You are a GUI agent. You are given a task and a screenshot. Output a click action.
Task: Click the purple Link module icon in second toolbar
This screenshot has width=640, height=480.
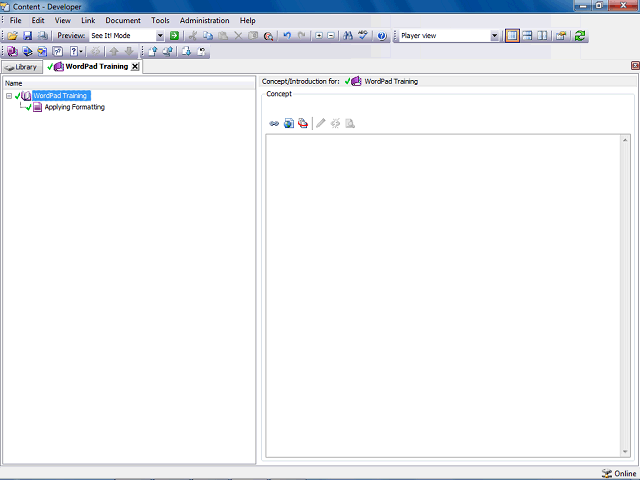pos(12,51)
